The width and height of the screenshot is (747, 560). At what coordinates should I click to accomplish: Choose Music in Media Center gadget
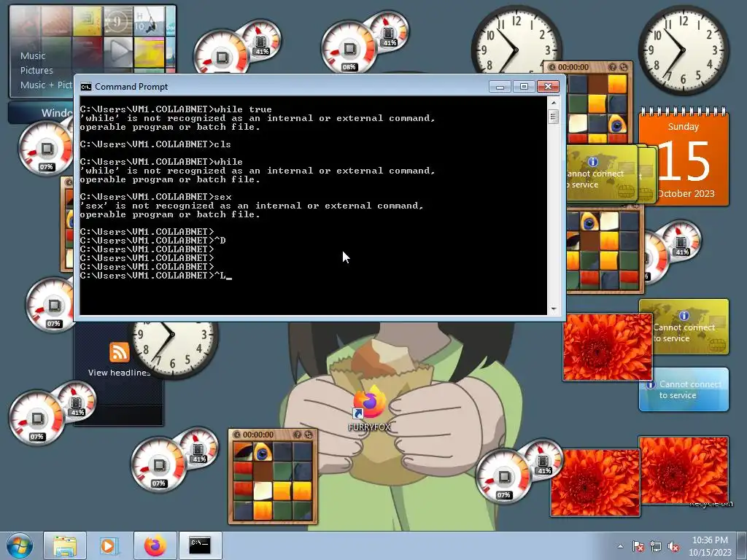pyautogui.click(x=33, y=55)
